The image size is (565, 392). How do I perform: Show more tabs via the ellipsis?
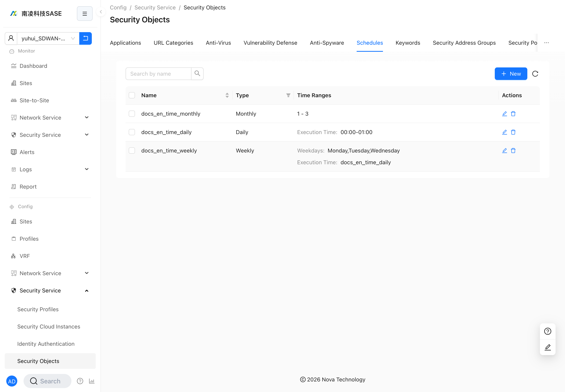tap(546, 43)
